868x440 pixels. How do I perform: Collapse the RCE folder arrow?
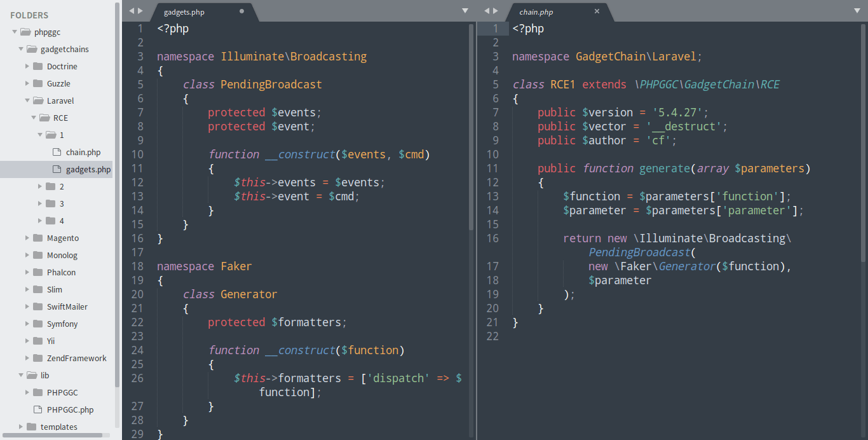(33, 118)
